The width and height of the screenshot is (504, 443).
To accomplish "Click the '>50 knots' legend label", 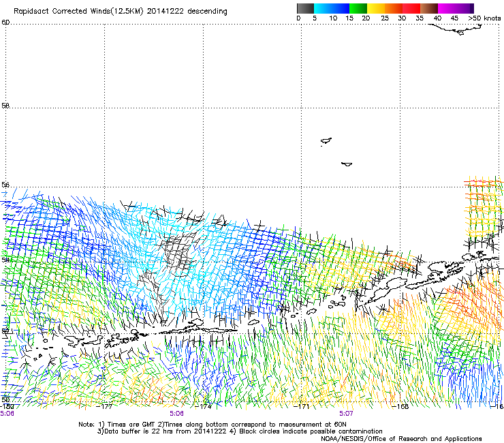I will pyautogui.click(x=484, y=18).
